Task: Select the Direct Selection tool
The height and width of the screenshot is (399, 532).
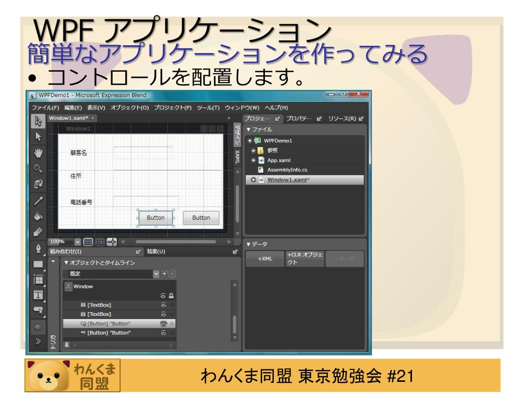Action: coord(38,137)
